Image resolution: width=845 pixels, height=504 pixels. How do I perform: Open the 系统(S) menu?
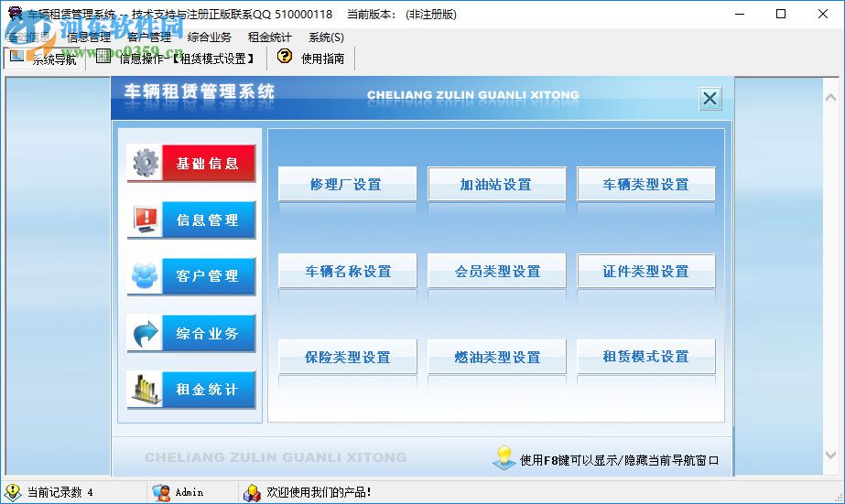coord(326,38)
